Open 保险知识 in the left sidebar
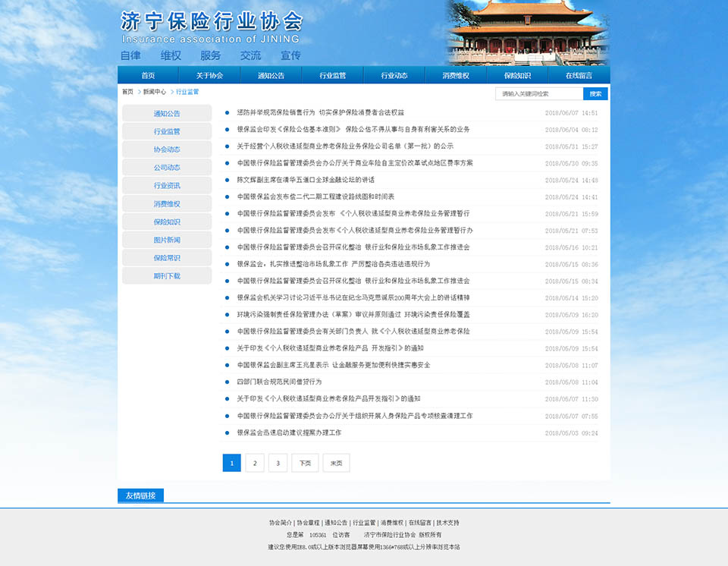This screenshot has height=566, width=728. [167, 222]
